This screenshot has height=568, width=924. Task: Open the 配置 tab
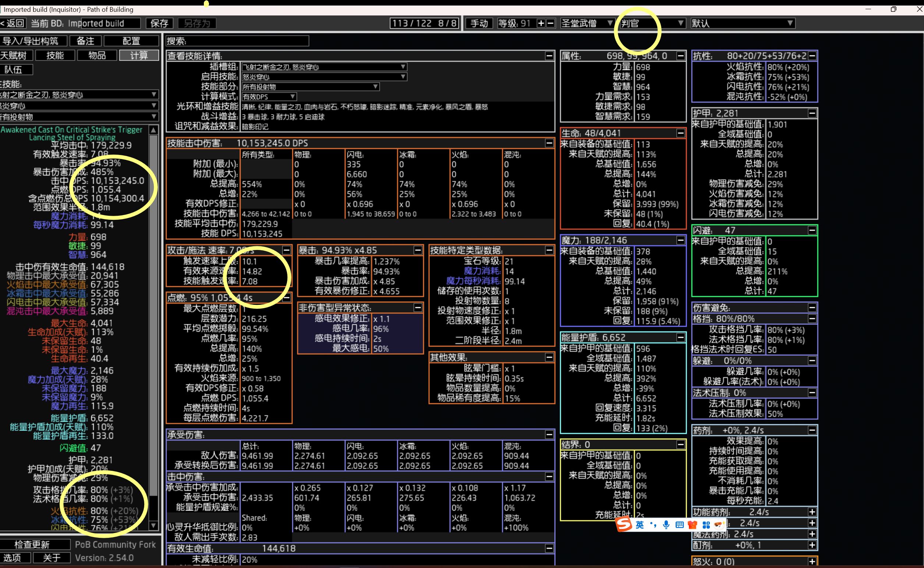pos(131,41)
